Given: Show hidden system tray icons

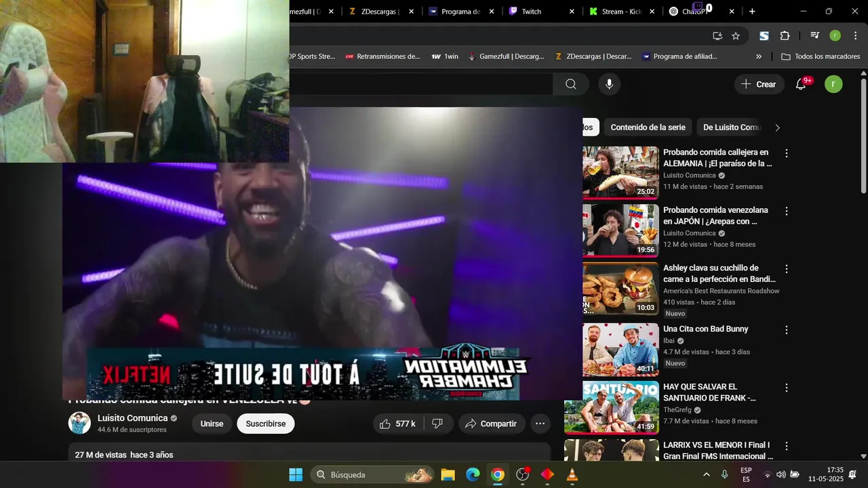Looking at the screenshot, I should 707,474.
